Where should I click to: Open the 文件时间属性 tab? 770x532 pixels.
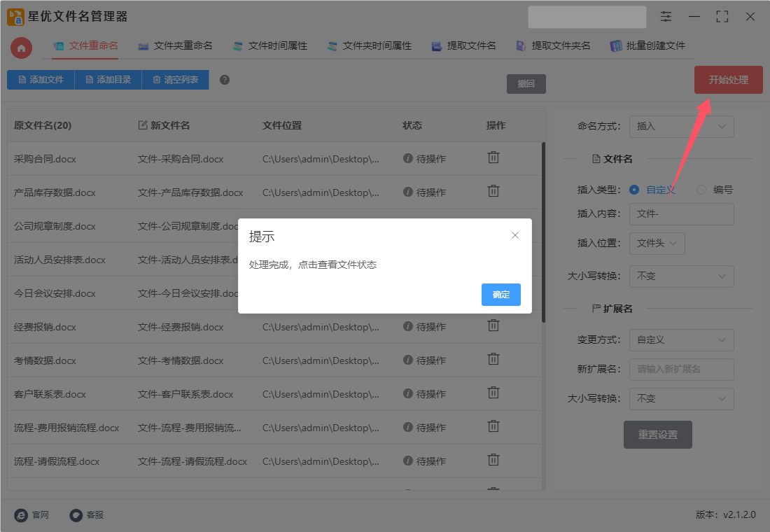click(269, 46)
